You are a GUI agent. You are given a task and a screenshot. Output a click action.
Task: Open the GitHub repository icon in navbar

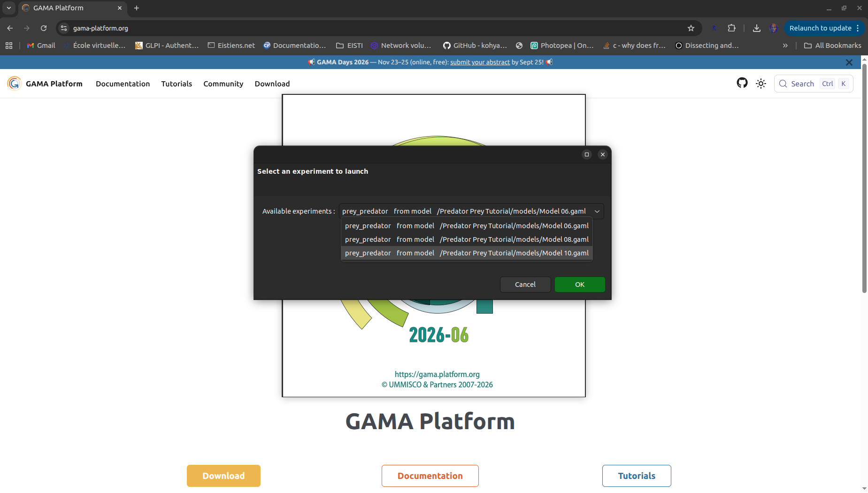click(x=742, y=83)
